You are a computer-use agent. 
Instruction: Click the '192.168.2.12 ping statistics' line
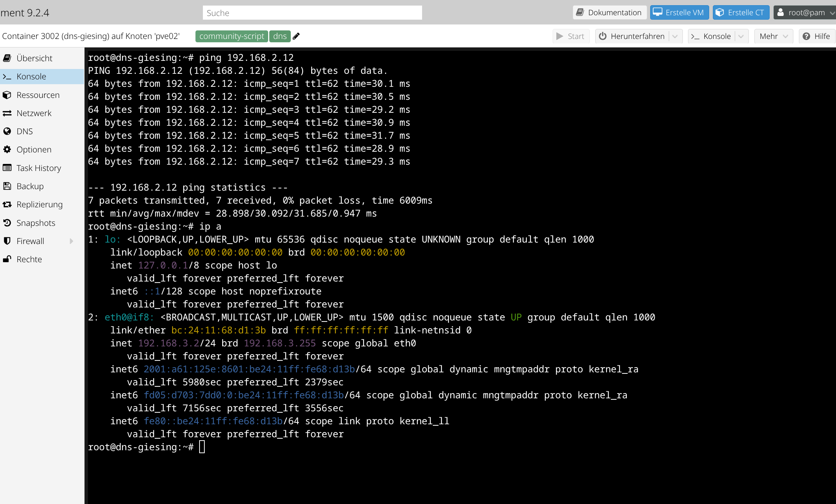click(x=188, y=187)
